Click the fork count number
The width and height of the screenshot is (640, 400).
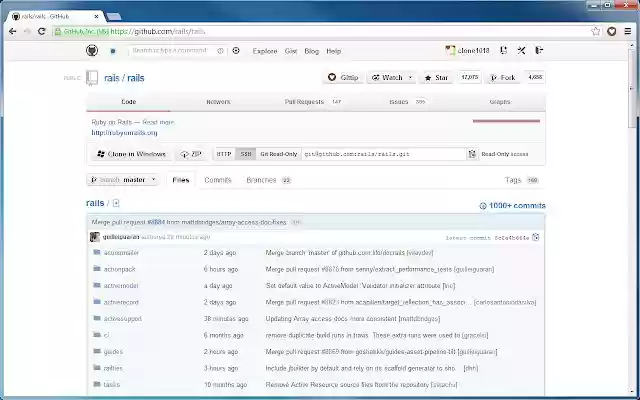click(x=535, y=77)
